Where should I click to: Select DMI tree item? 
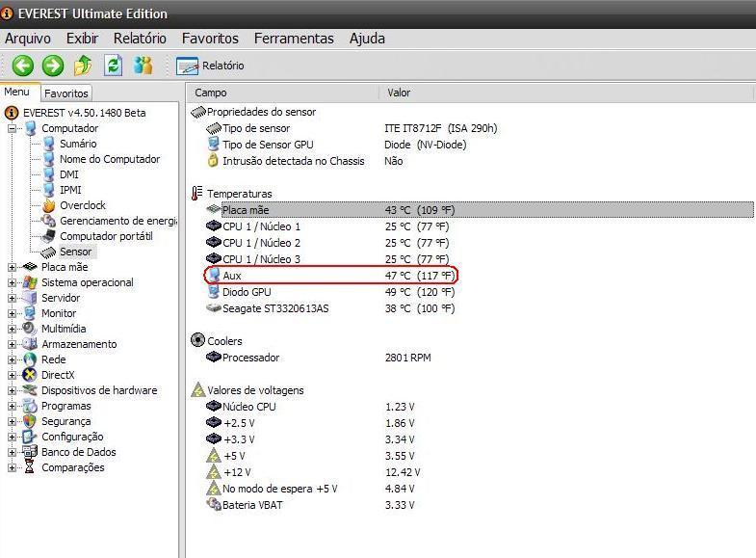click(x=69, y=174)
